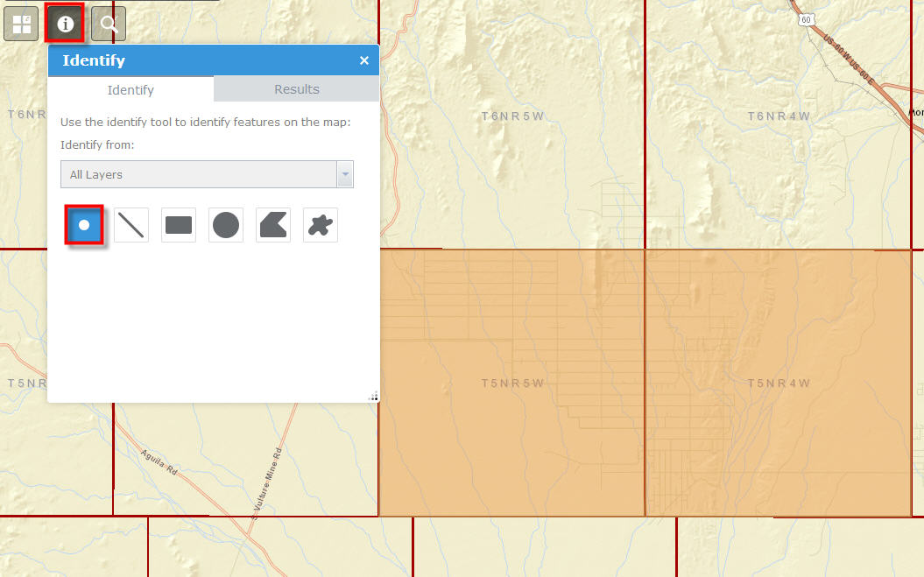Open the search magnifier widget
This screenshot has width=924, height=577.
(109, 25)
